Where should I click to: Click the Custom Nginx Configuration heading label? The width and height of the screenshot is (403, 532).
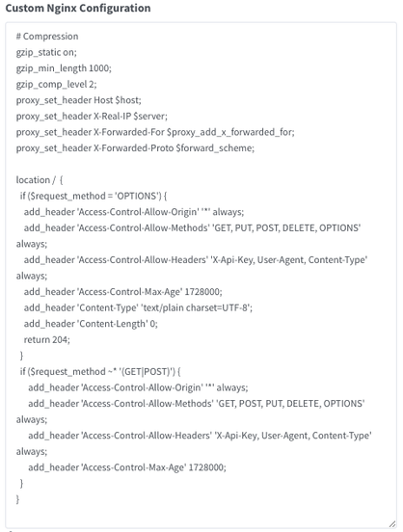tap(78, 8)
